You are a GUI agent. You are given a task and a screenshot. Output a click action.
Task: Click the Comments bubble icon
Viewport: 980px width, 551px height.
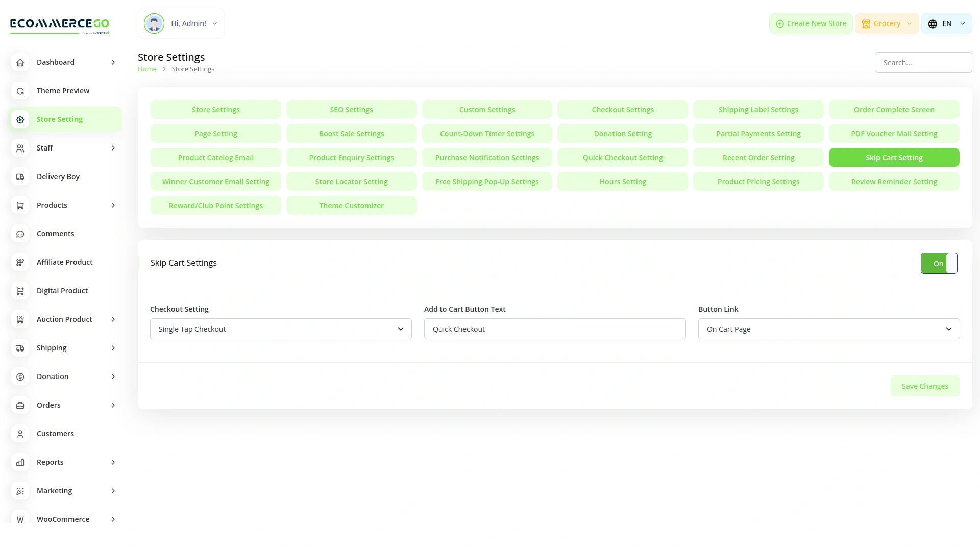click(x=20, y=234)
